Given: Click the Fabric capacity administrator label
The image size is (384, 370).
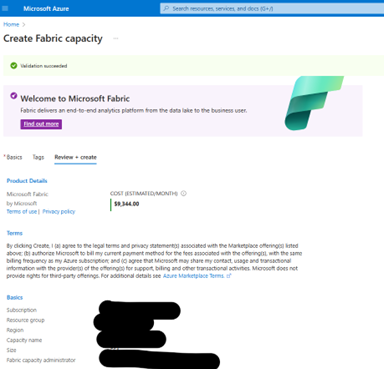Looking at the screenshot, I should pos(41,360).
